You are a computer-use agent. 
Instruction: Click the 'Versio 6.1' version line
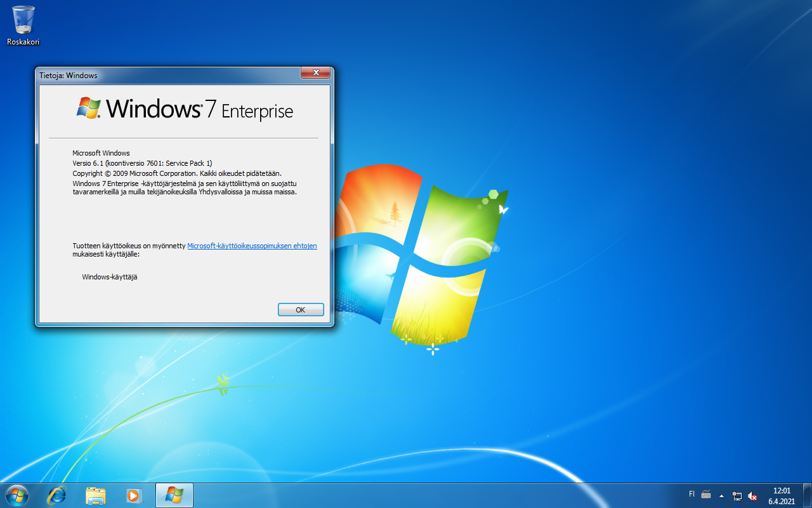143,163
